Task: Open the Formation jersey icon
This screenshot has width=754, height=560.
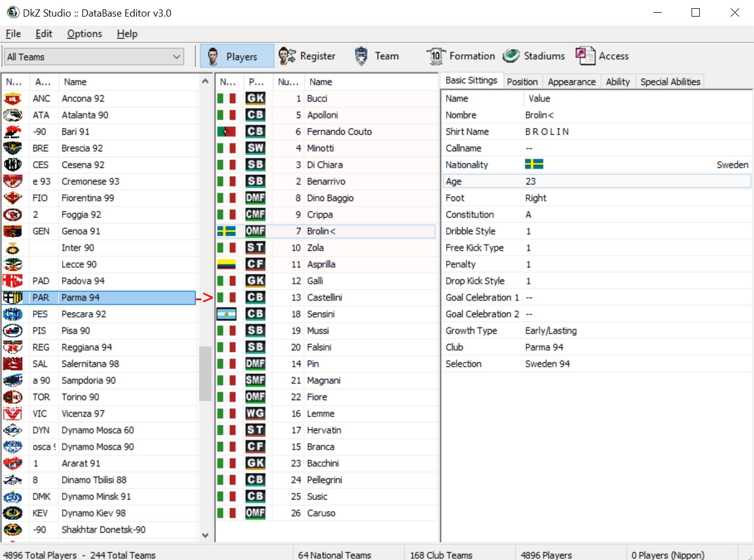Action: (436, 56)
